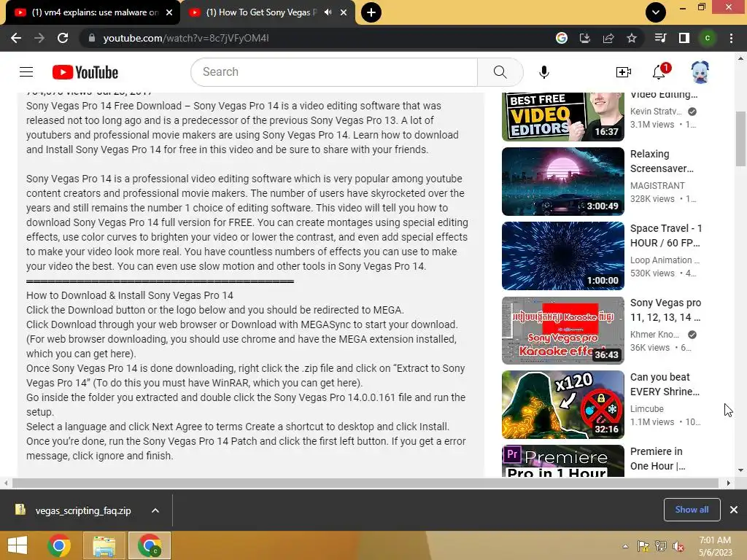This screenshot has width=747, height=560.
Task: Open the Create video camera icon
Action: click(623, 72)
